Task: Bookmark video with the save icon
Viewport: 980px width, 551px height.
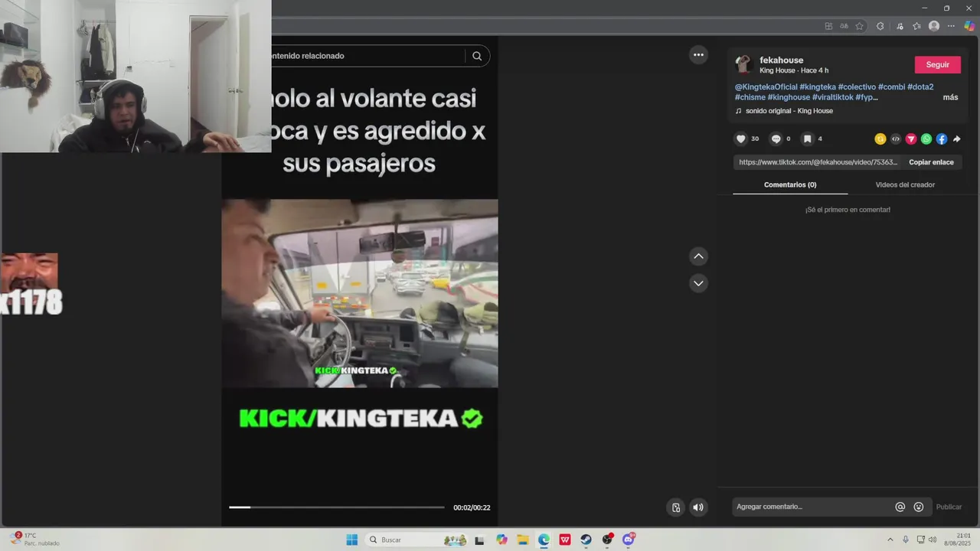Action: 807,139
